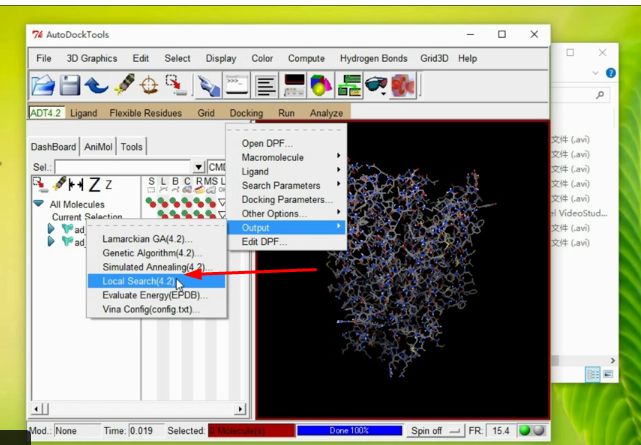Expand the first ad molecule tree node

click(51, 228)
